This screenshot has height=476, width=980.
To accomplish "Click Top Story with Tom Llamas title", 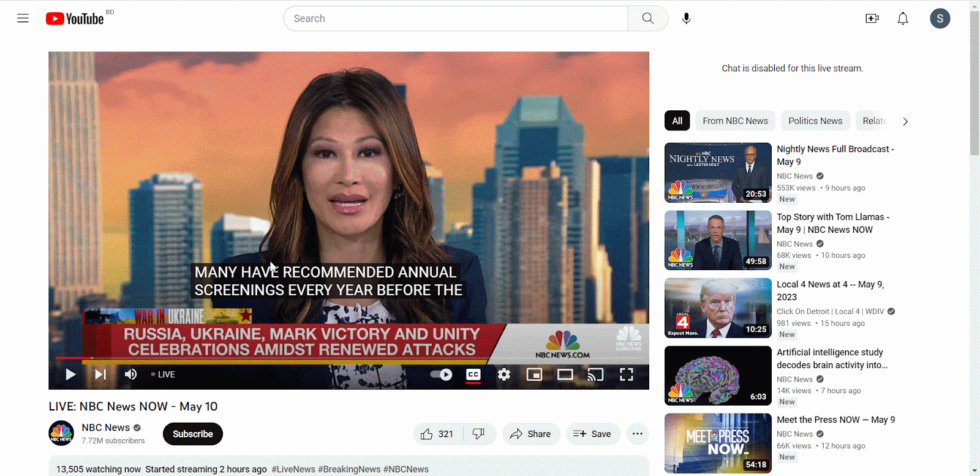I will point(833,223).
